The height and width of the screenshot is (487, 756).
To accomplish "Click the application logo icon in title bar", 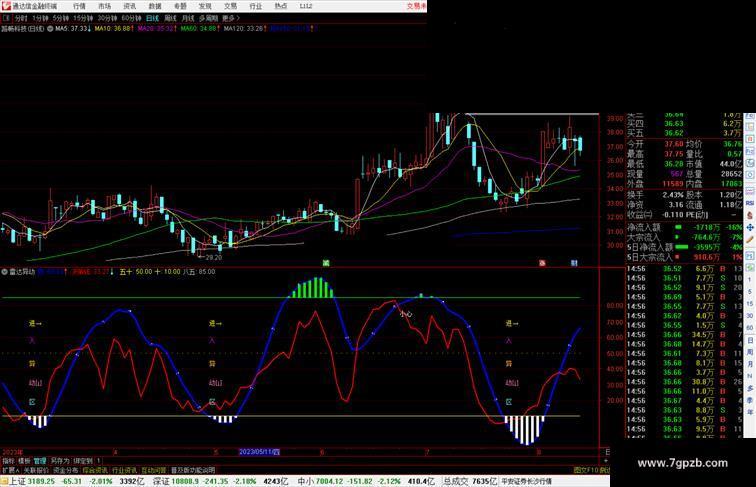I will 6,6.
